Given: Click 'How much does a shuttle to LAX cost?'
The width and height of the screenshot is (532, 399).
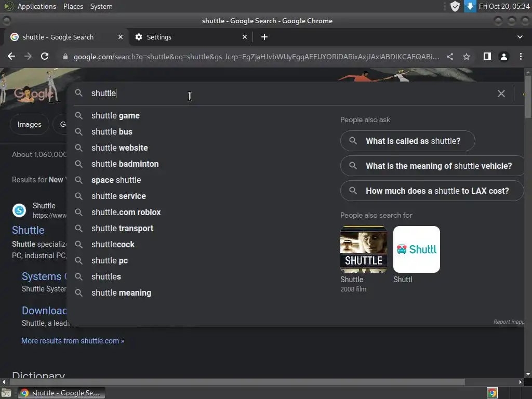Looking at the screenshot, I should (432, 191).
